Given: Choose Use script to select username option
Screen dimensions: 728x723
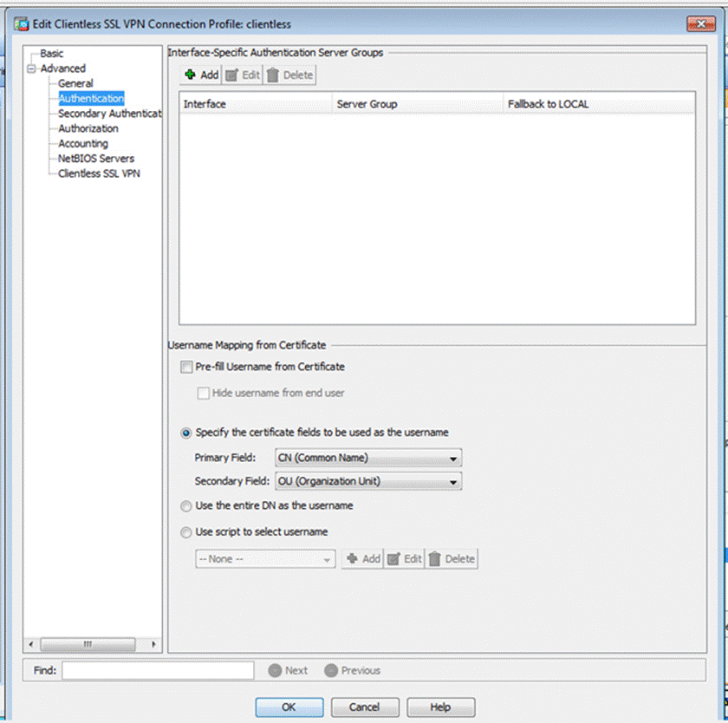Looking at the screenshot, I should coord(186,531).
